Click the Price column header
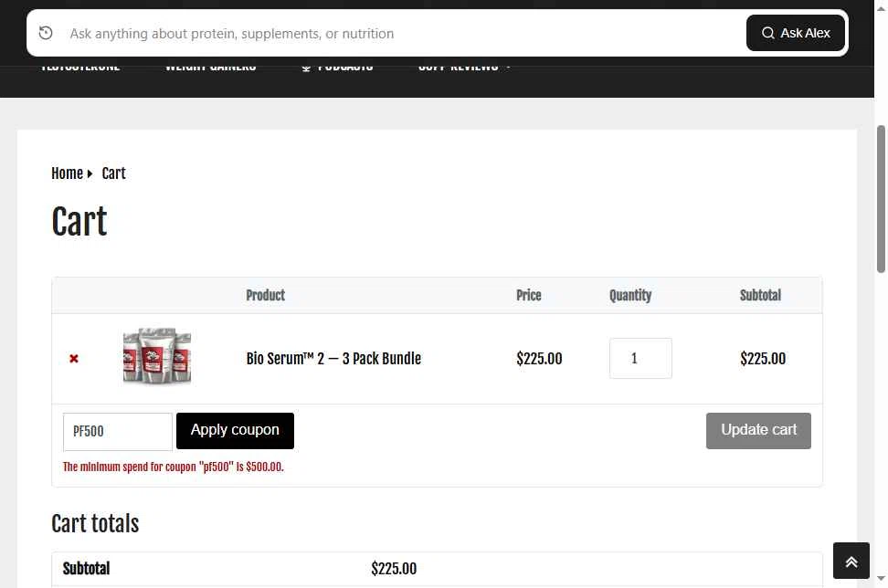 528,296
